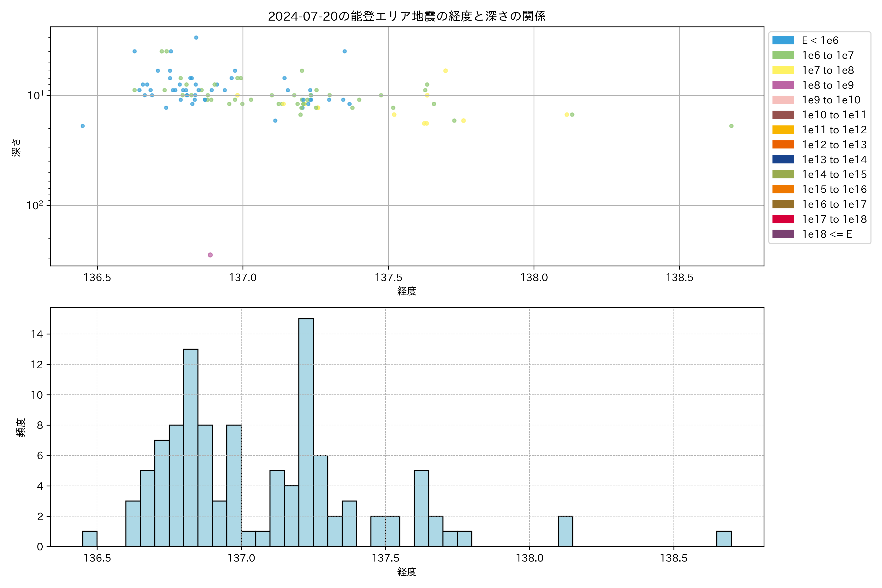The image size is (882, 588).
Task: Click the leftmost histogram bar near 136.45
Action: [90, 539]
